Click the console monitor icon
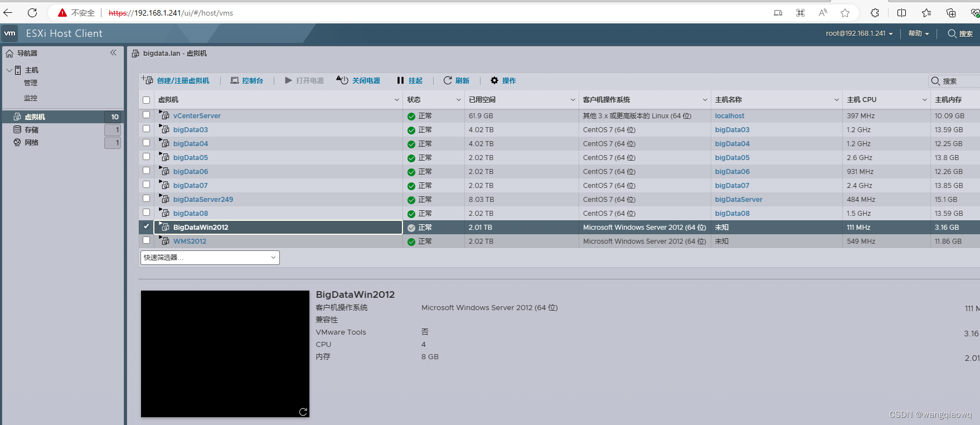 click(x=235, y=80)
